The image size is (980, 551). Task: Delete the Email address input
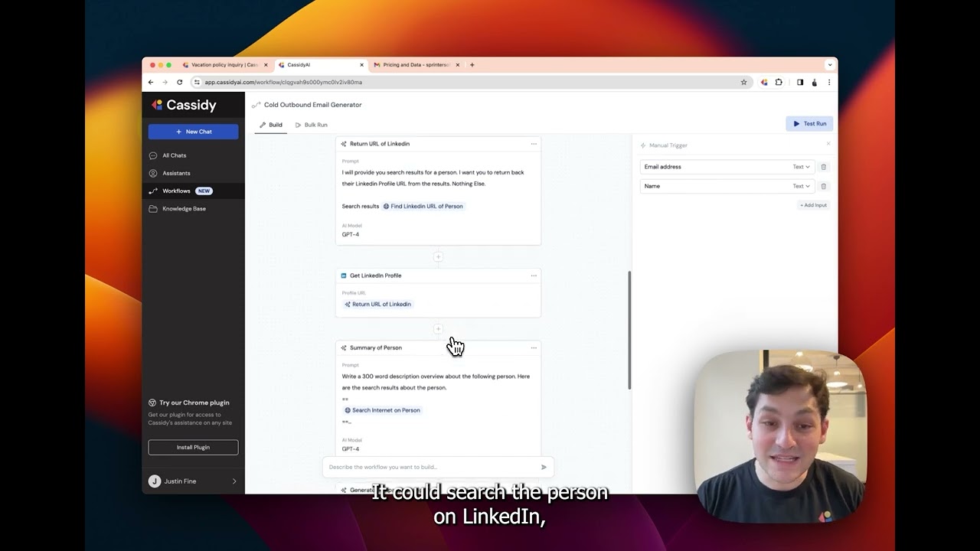click(824, 167)
